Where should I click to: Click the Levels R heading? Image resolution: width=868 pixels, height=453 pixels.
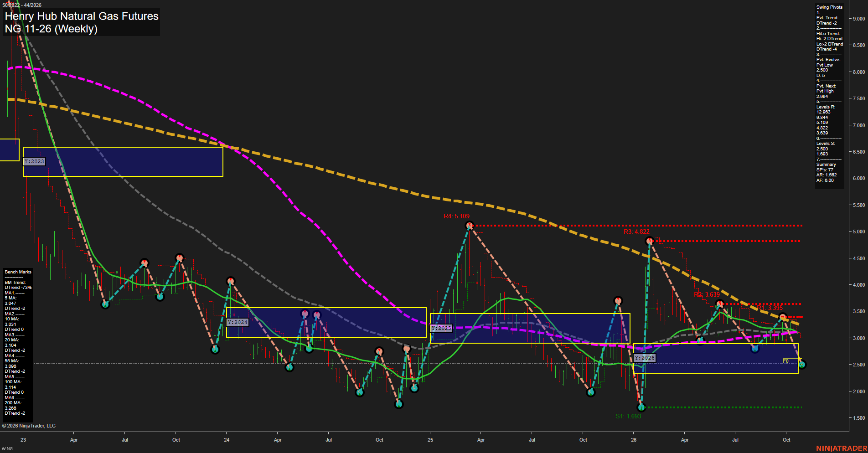(826, 107)
